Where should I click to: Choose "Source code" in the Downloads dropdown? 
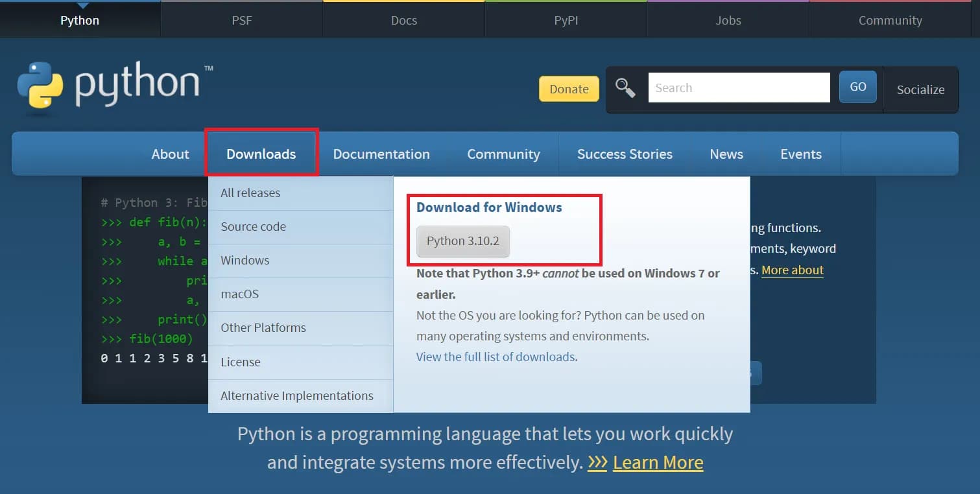(x=253, y=226)
